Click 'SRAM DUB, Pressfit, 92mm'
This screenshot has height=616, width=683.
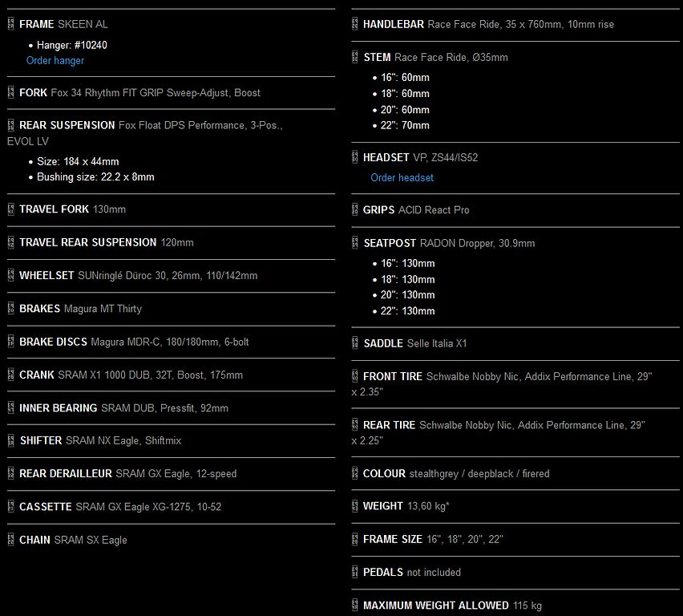(x=164, y=408)
